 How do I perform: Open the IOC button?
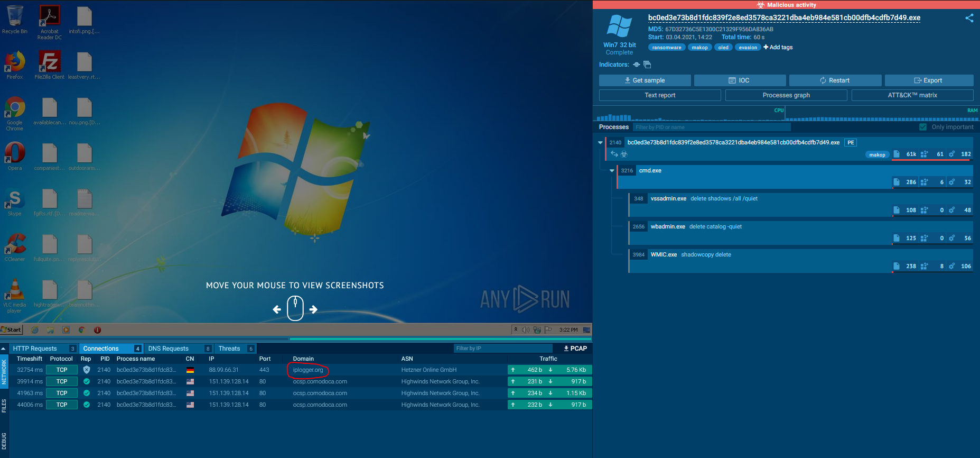click(x=740, y=80)
